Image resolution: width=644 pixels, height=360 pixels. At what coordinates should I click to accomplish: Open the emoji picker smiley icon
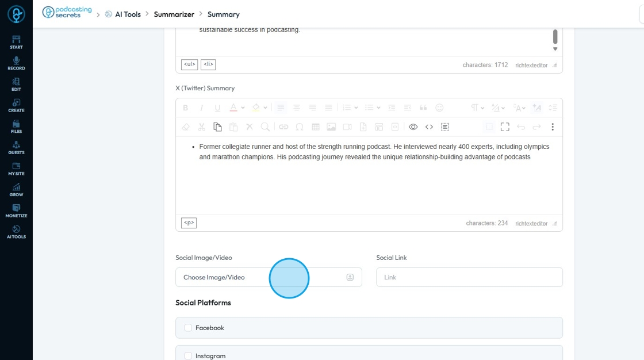point(439,108)
